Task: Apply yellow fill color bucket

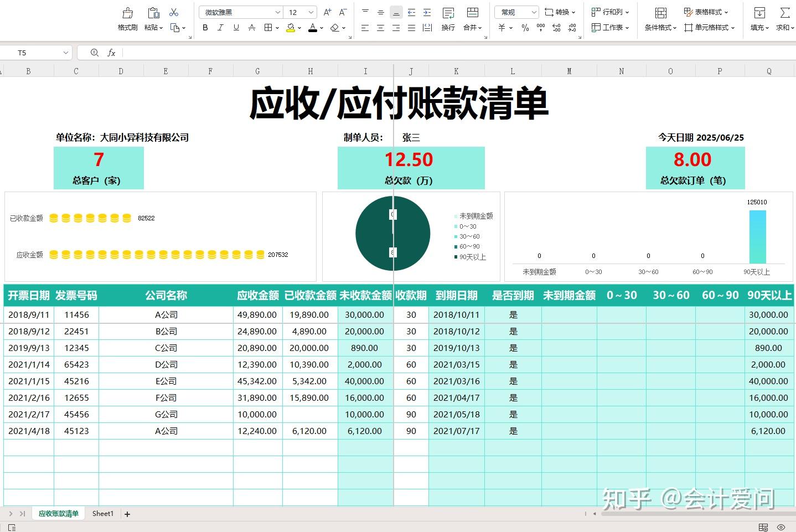Action: [x=291, y=27]
